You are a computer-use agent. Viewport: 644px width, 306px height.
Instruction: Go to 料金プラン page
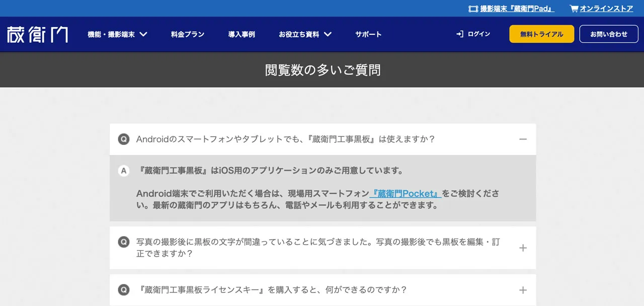pyautogui.click(x=188, y=34)
